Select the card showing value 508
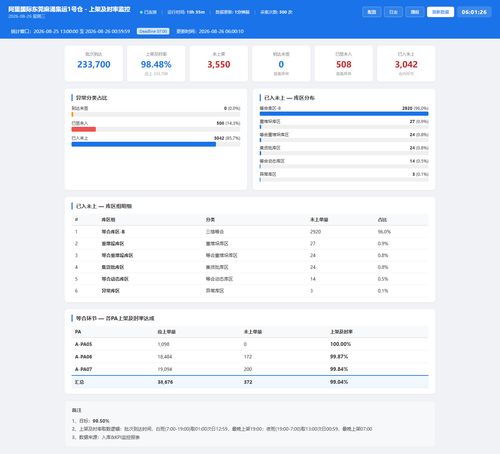The width and height of the screenshot is (500, 454). coord(344,64)
